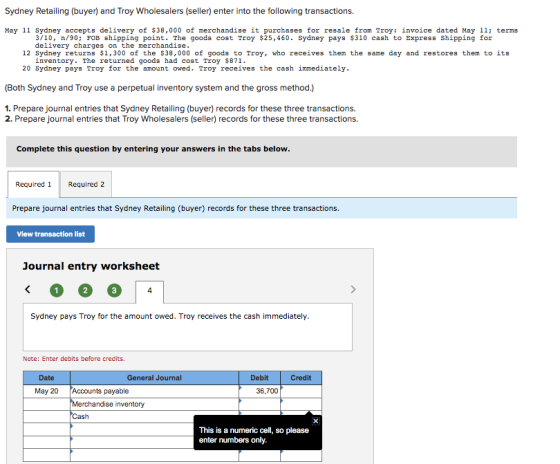
Task: Go to journal entry step 2
Action: pos(85,290)
